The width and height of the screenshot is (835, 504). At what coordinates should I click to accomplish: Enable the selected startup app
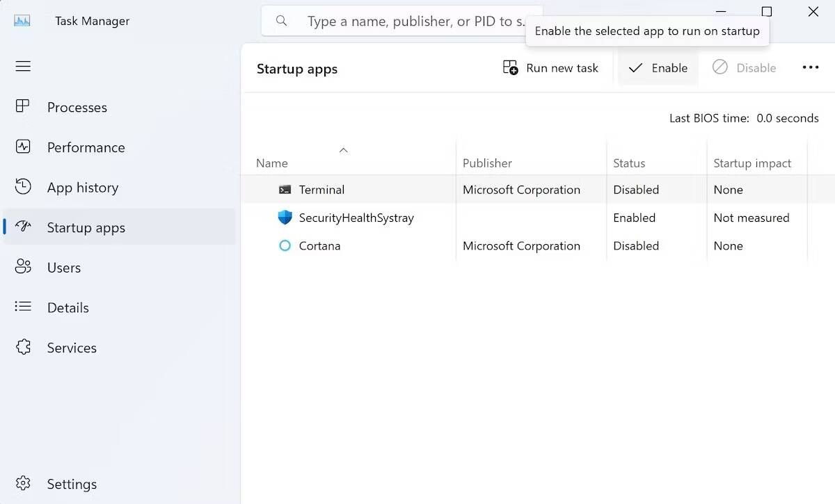click(x=657, y=67)
